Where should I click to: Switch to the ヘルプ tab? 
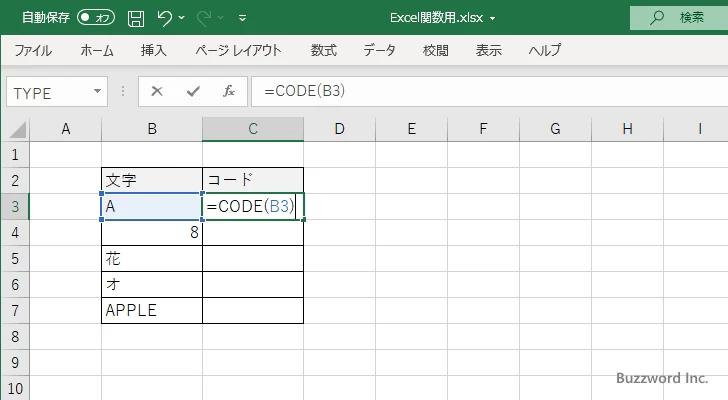click(545, 50)
